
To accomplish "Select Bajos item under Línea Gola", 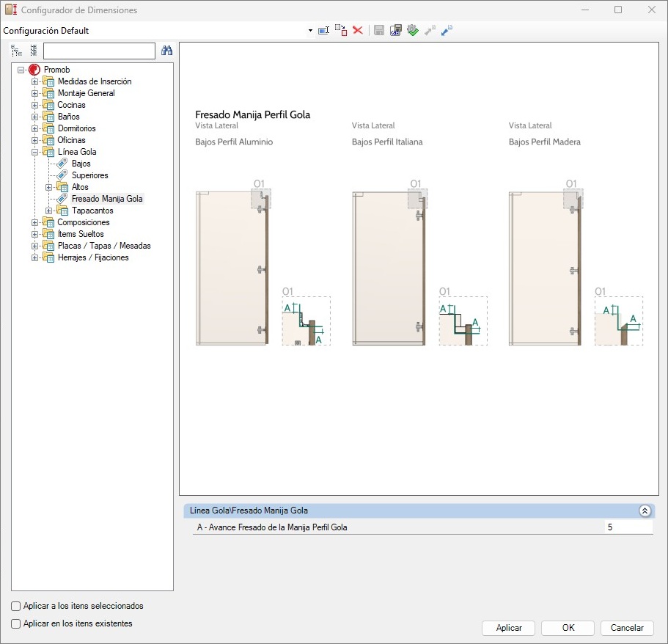I will (81, 164).
